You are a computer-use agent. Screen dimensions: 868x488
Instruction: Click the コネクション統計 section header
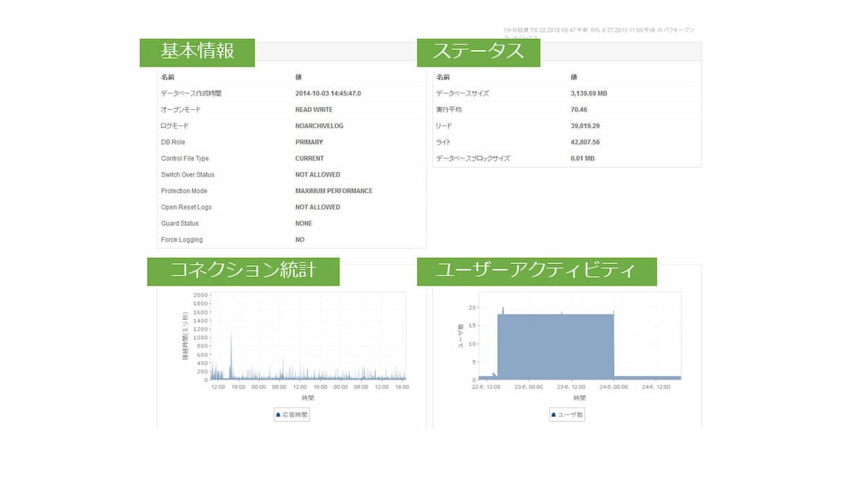tap(244, 270)
